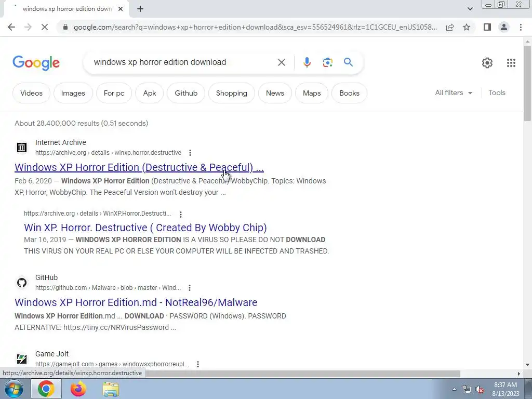Start voice search with the microphone

point(307,62)
